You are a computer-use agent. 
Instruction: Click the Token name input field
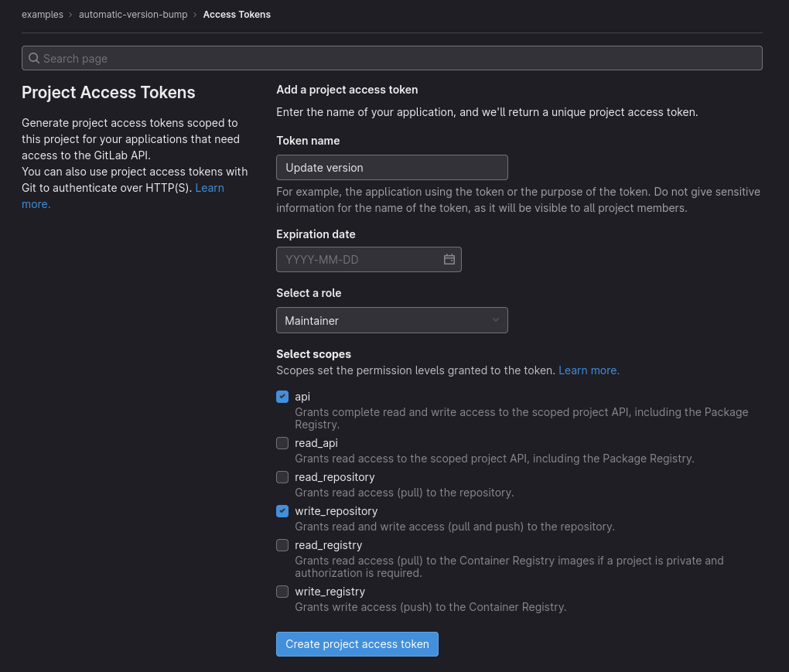click(392, 167)
